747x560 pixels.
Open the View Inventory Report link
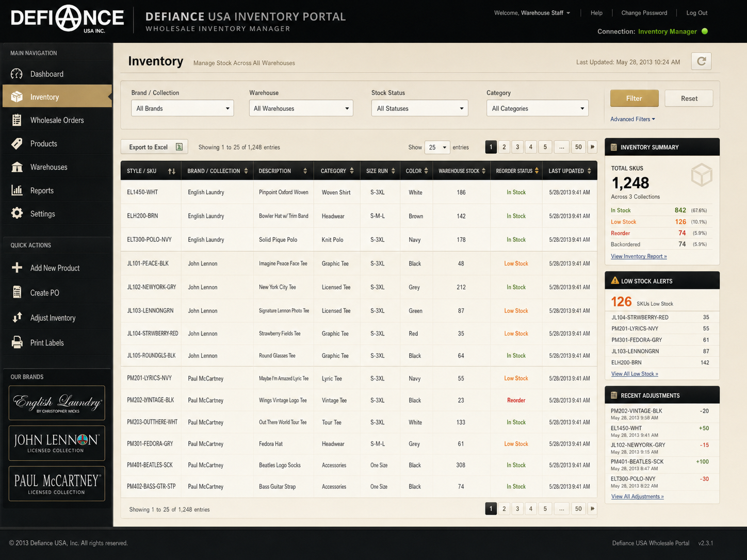639,256
